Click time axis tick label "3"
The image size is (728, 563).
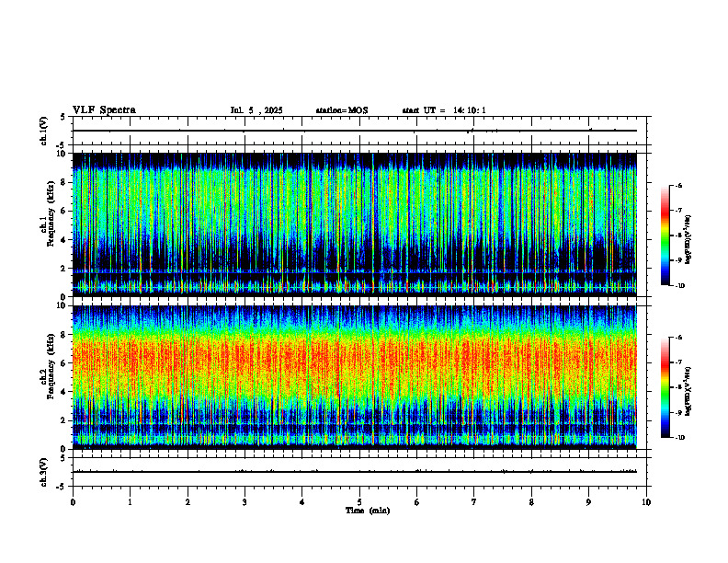[245, 502]
